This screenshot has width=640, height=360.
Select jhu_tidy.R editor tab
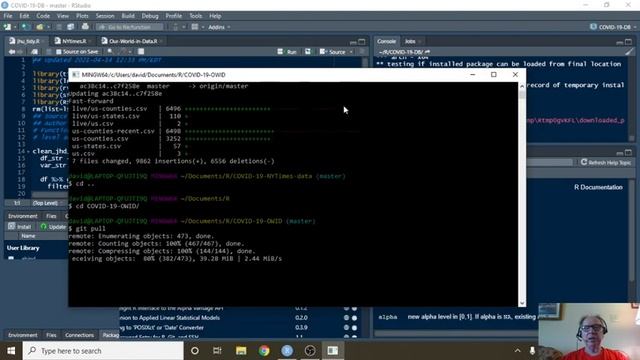pos(28,41)
